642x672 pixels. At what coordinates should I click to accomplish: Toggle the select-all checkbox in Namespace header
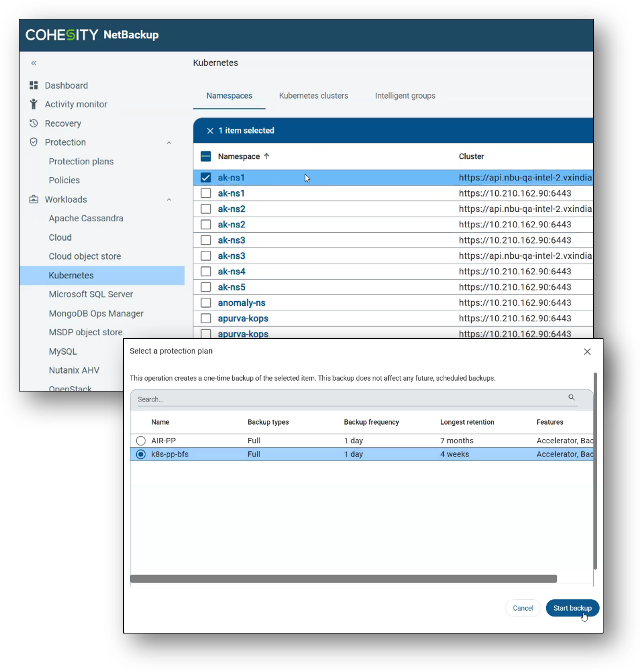pos(206,156)
